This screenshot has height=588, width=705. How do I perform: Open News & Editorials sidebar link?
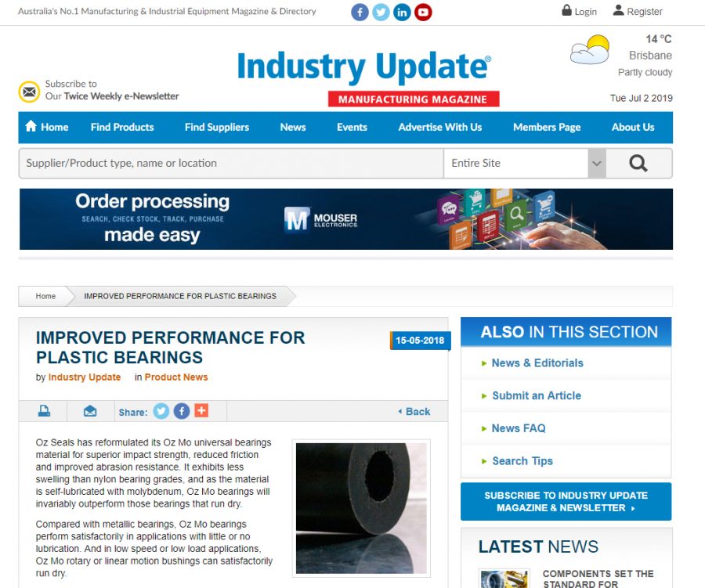[x=537, y=363]
